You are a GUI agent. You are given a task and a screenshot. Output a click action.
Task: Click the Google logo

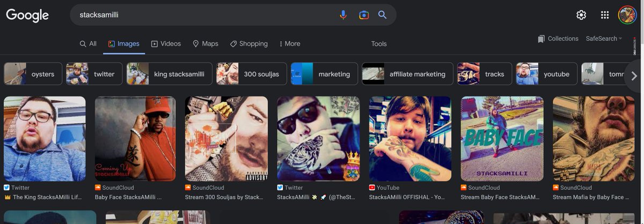(x=27, y=16)
